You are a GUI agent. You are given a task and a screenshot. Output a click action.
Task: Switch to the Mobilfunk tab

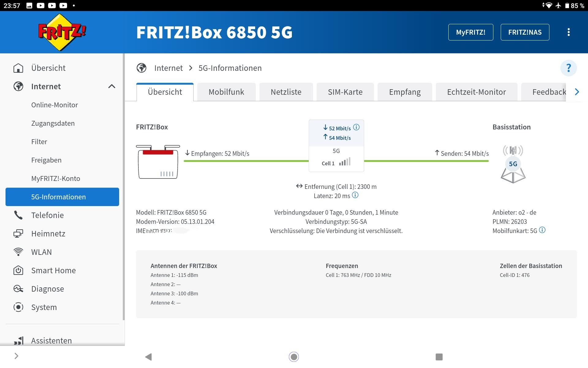226,92
